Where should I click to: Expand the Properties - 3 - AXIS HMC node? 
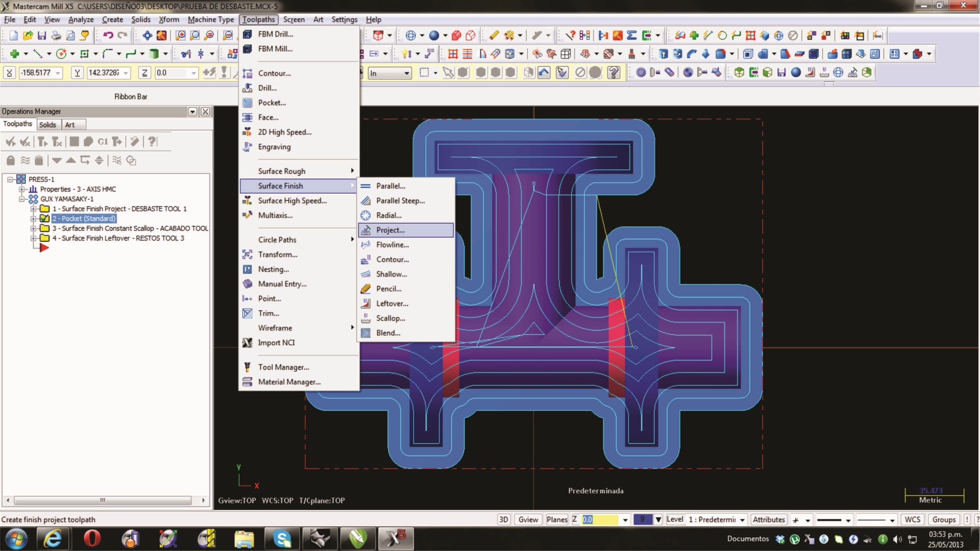point(22,189)
